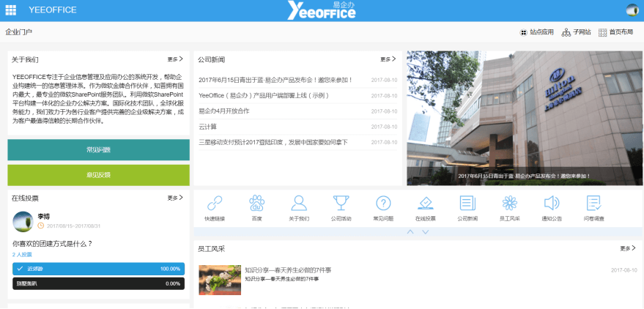The image size is (644, 309).
Task: Collapse the shortcut bar with up chevron
Action: pos(410,232)
